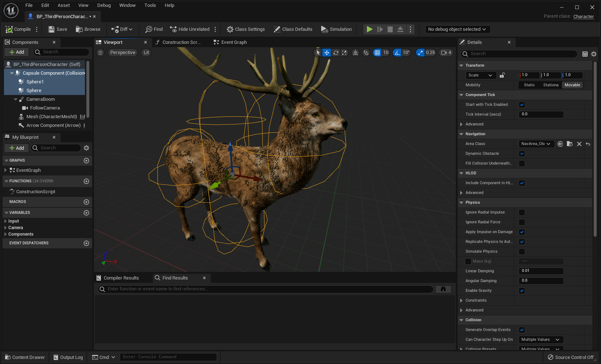Reset Area Class to default arrow
The width and height of the screenshot is (601, 364).
(x=588, y=144)
